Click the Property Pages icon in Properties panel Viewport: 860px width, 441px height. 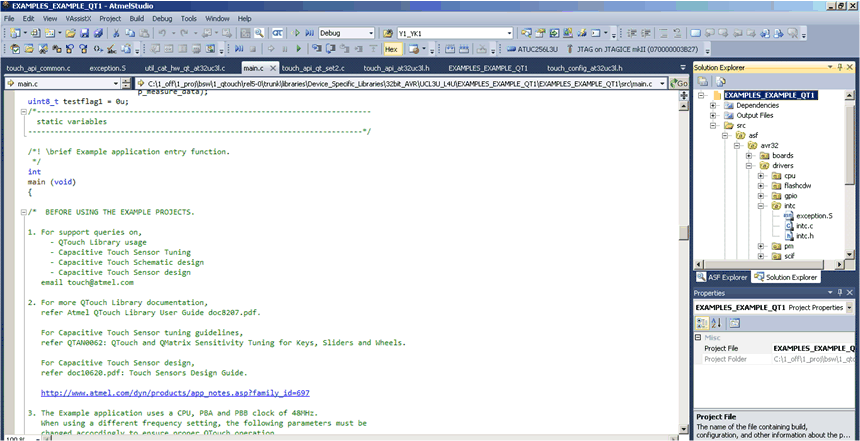(734, 323)
